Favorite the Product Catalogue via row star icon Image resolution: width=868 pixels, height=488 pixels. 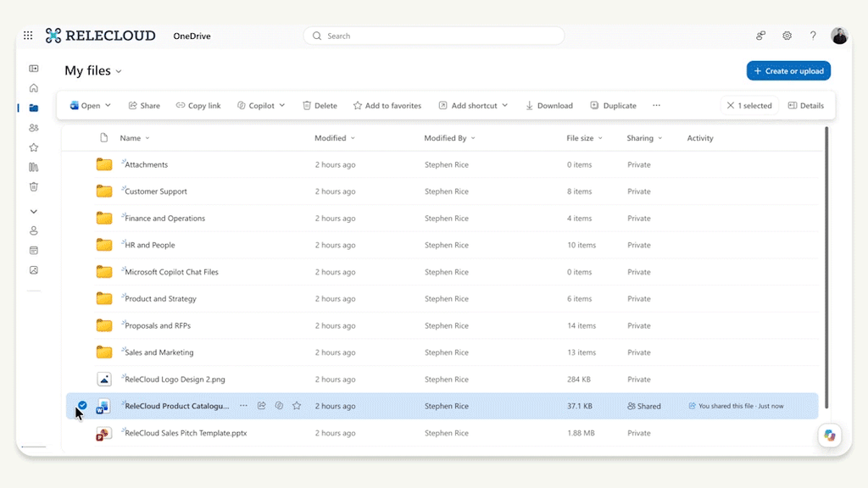pyautogui.click(x=297, y=406)
